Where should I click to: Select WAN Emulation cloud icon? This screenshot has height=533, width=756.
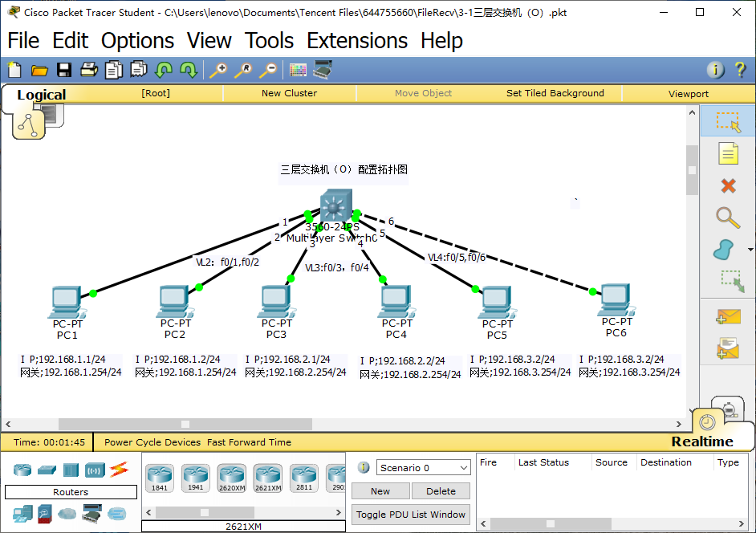pos(67,515)
